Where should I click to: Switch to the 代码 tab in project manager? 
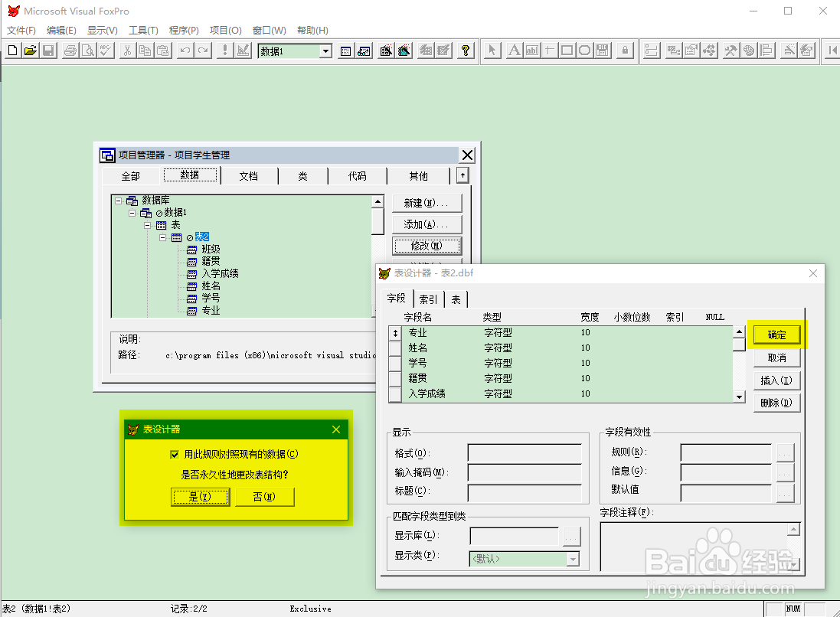358,176
